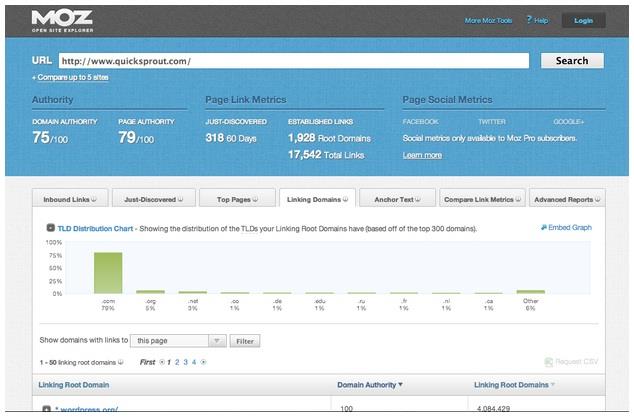Image resolution: width=634 pixels, height=418 pixels.
Task: Go to page 4 of results
Action: tap(194, 362)
